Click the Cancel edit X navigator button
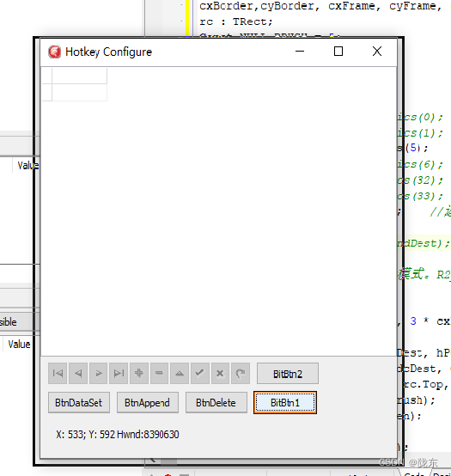Screen dimensions: 451x476 (x=220, y=373)
